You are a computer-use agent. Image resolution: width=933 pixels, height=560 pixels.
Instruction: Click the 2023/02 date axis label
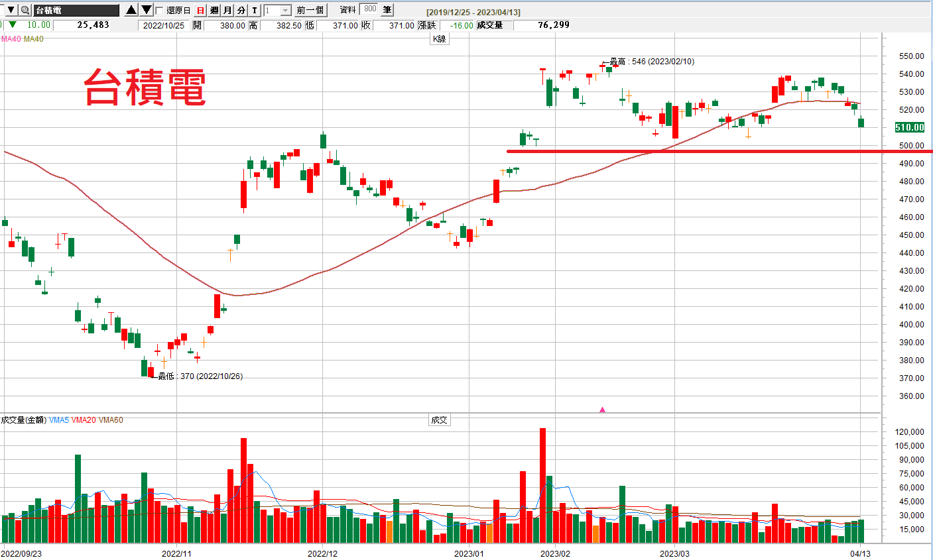coord(555,554)
